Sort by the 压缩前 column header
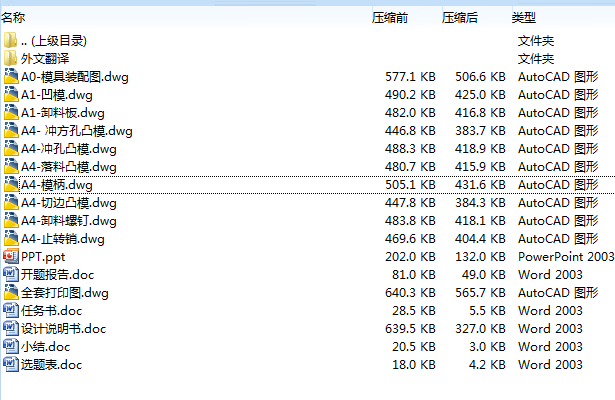Viewport: 615px width, 400px height. coord(390,18)
